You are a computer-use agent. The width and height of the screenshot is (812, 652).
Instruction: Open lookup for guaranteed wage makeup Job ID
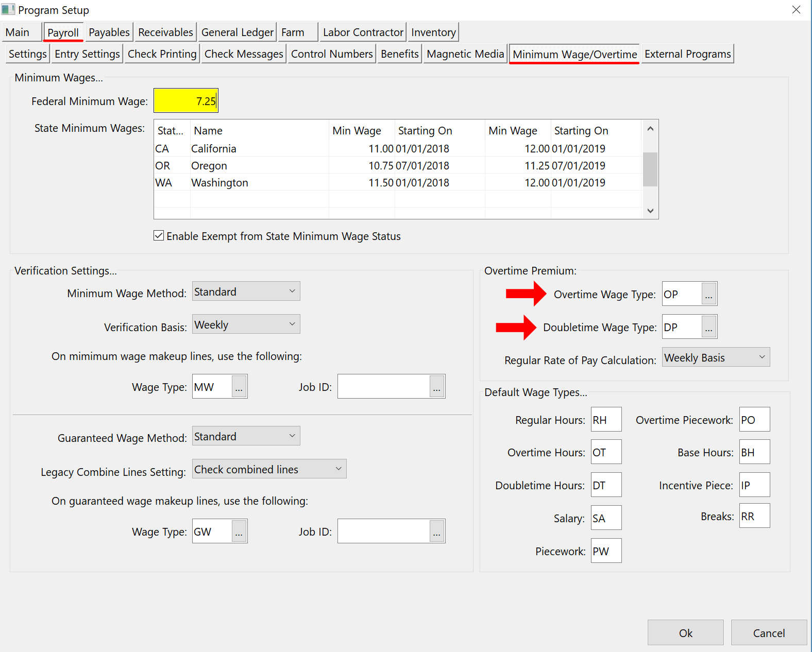437,532
